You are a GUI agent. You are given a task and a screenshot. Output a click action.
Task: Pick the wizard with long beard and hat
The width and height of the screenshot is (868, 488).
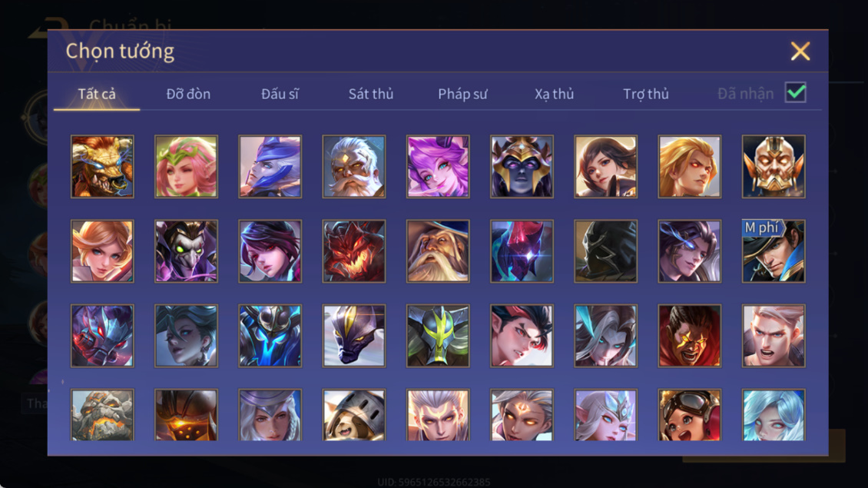[438, 251]
